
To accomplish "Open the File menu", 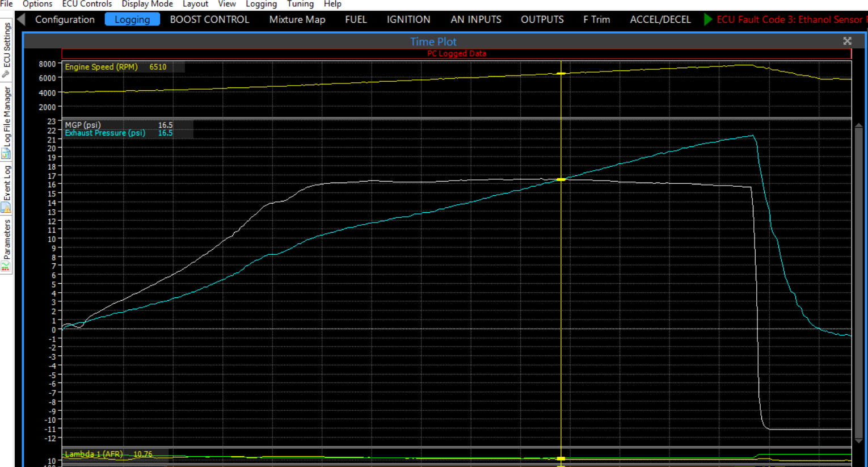I will [x=6, y=4].
